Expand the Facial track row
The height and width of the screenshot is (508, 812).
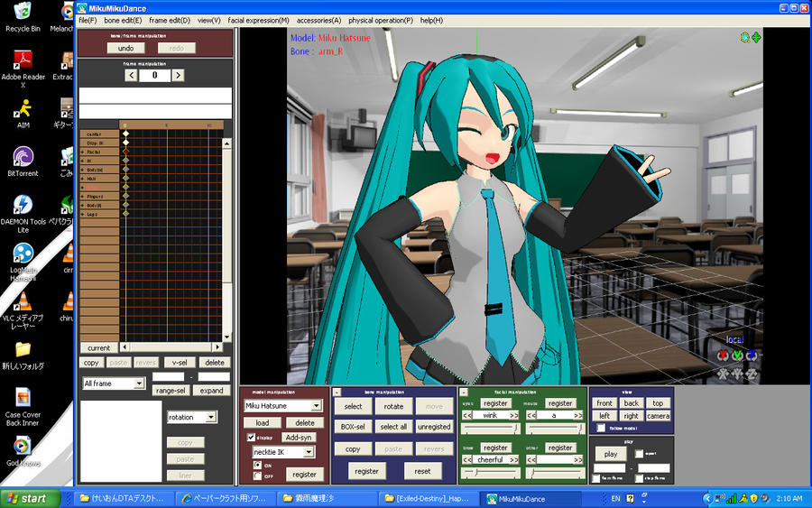[x=82, y=152]
